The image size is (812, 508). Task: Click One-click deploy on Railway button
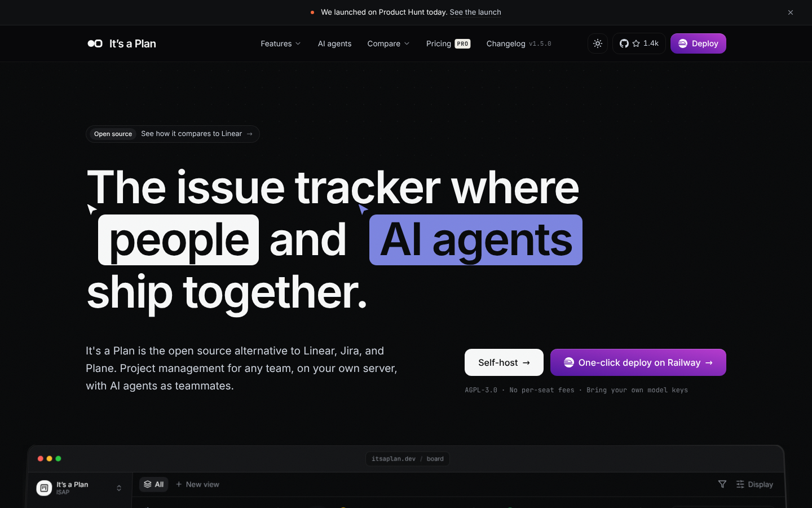point(638,362)
